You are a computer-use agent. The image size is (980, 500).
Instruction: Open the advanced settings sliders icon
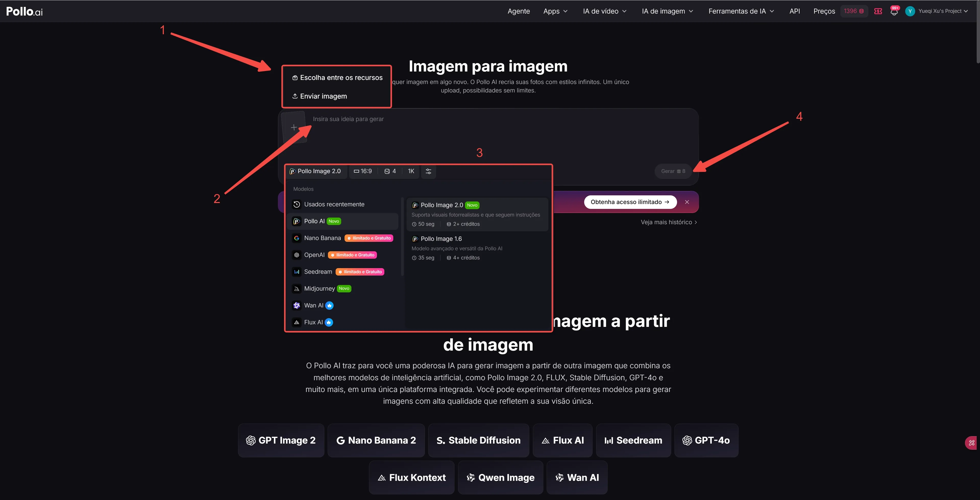[x=428, y=171]
